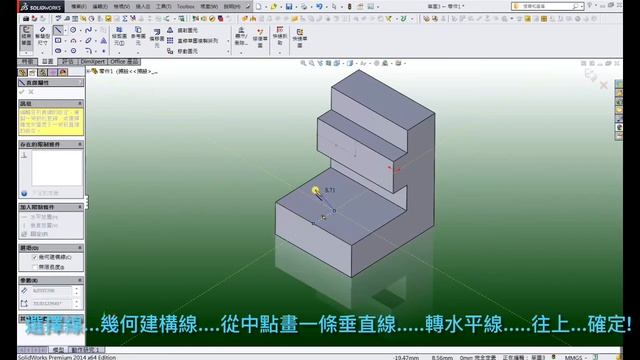Select the Sketch Fillet tool
This screenshot has width=640, height=360.
click(89, 51)
